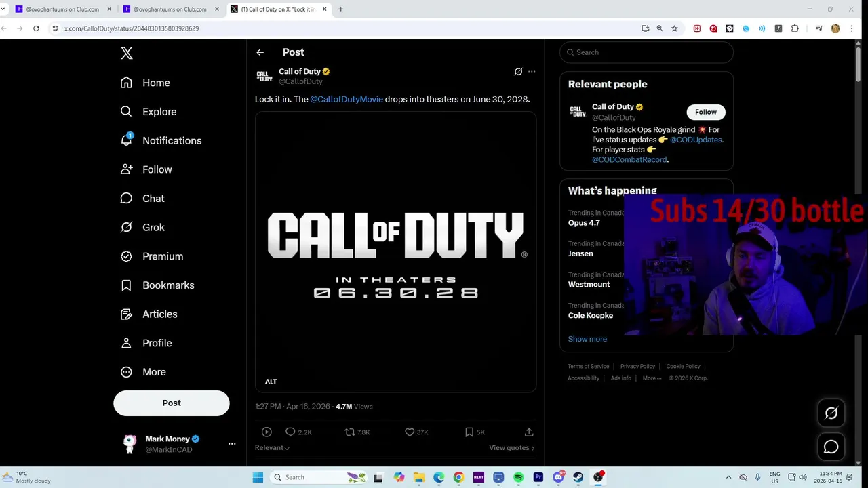Open the Windows Start menu

click(258, 477)
